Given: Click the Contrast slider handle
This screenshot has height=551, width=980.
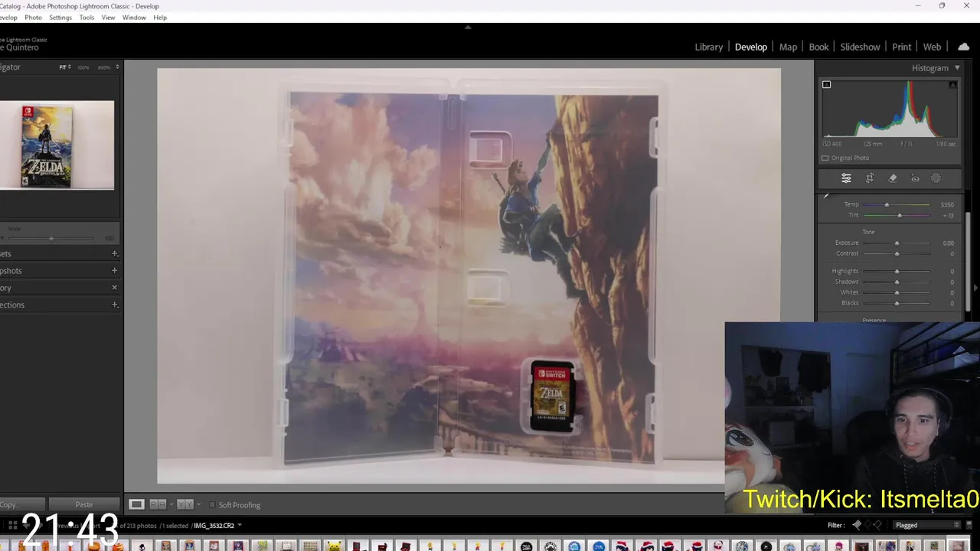Looking at the screenshot, I should coord(897,254).
